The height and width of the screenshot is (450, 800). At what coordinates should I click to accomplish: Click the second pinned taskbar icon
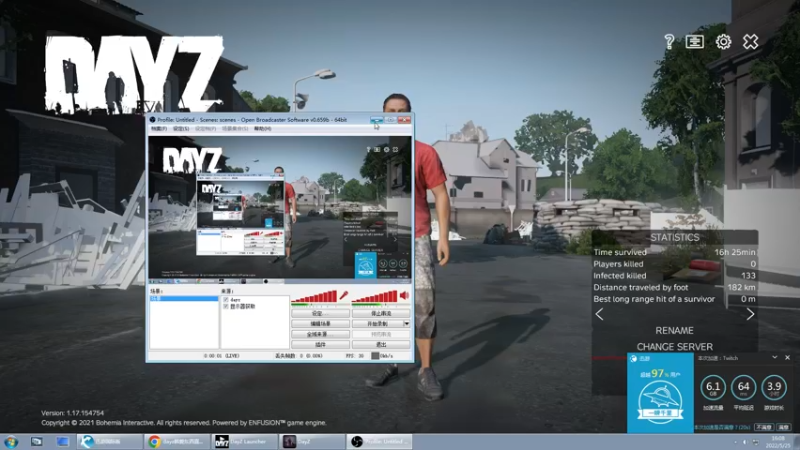click(36, 441)
